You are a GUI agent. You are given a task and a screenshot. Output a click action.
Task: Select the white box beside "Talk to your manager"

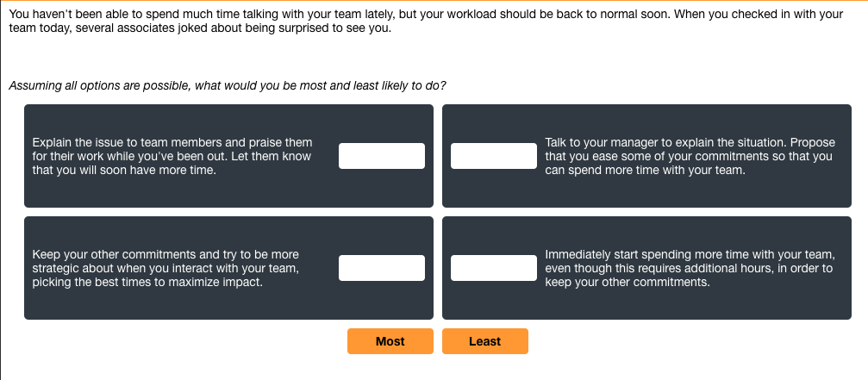click(493, 156)
